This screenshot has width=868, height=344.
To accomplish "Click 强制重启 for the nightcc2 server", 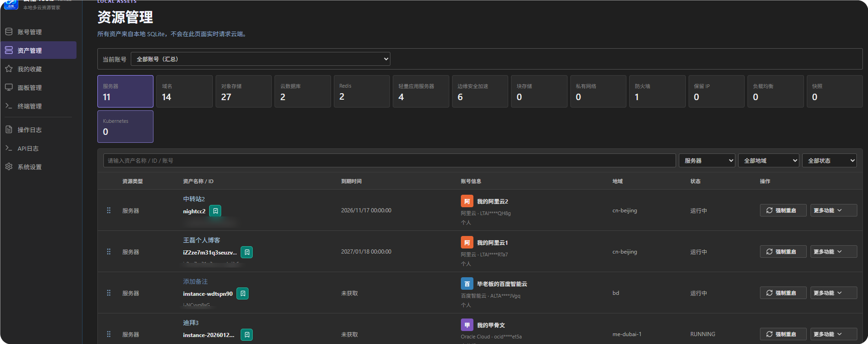I will coord(783,210).
